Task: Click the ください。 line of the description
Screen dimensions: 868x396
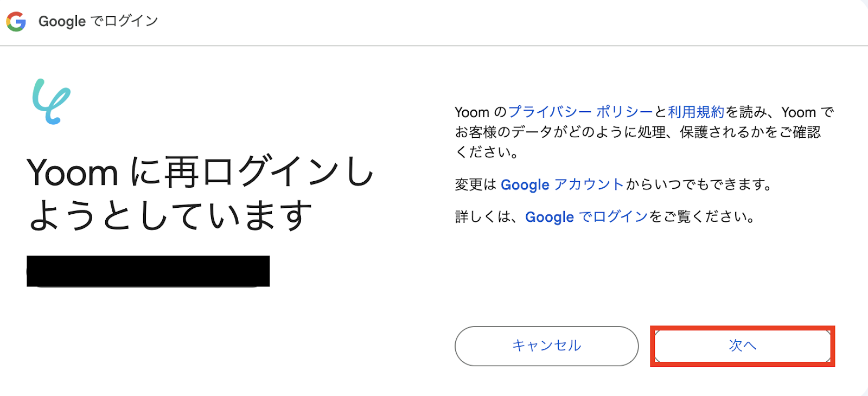Action: (x=487, y=152)
